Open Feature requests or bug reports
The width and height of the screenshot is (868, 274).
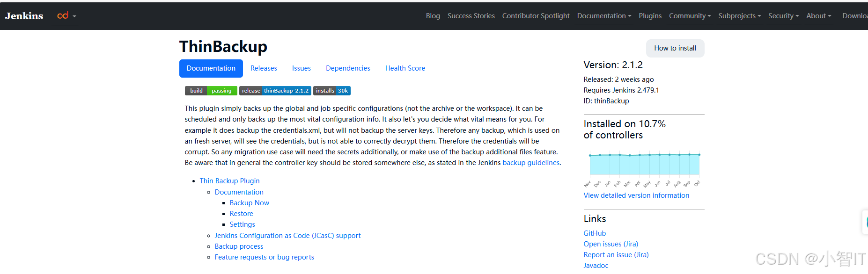264,257
